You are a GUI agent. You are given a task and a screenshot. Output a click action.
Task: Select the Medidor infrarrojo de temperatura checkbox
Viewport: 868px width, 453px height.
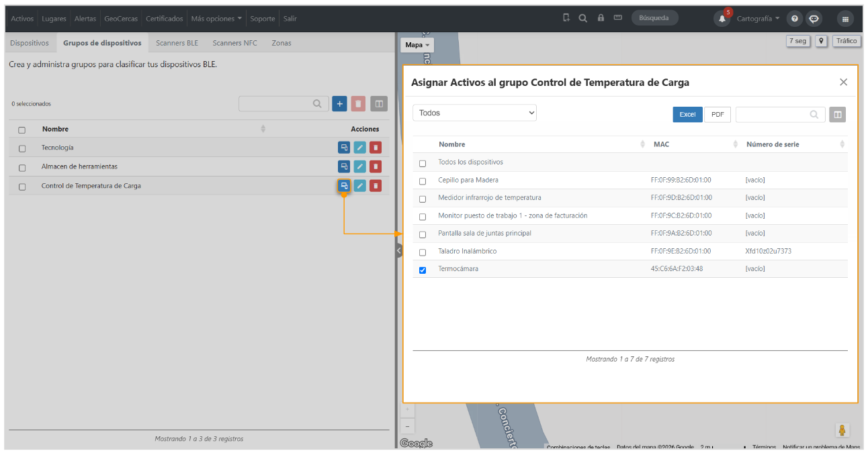tap(423, 199)
